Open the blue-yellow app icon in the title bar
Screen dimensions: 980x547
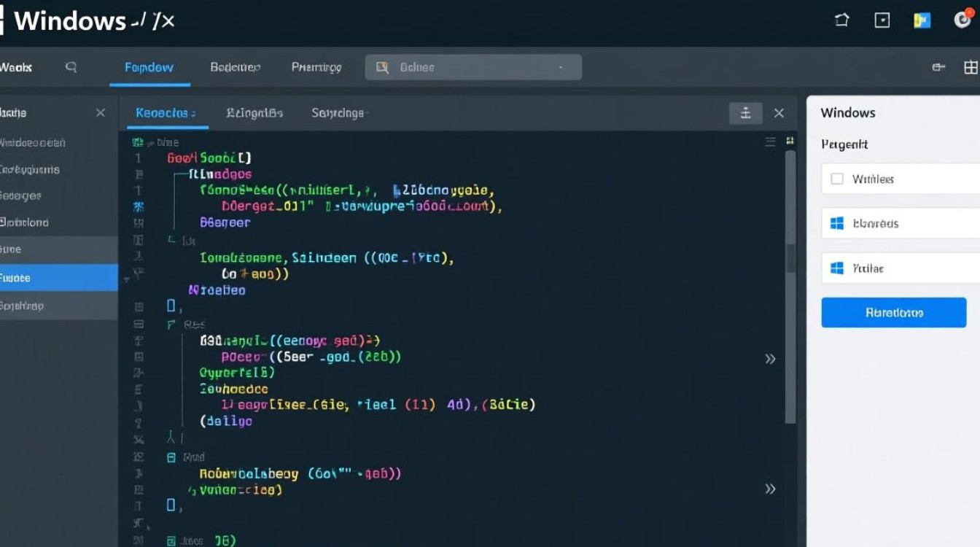click(x=922, y=20)
